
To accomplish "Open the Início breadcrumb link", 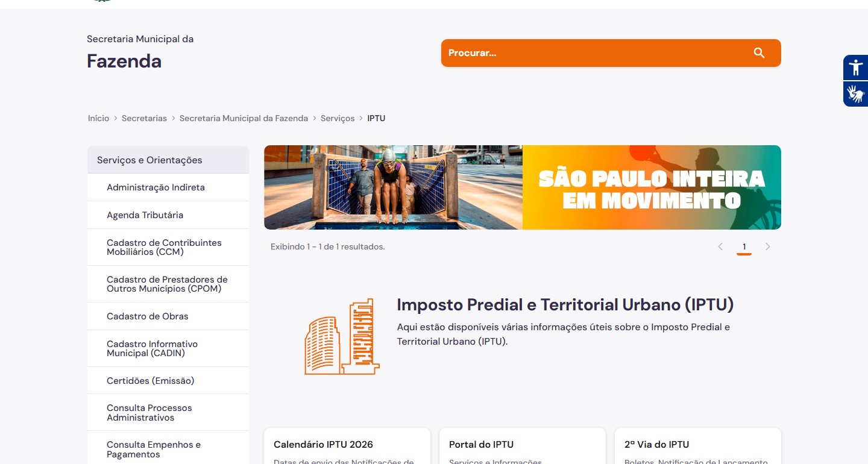I will (98, 118).
